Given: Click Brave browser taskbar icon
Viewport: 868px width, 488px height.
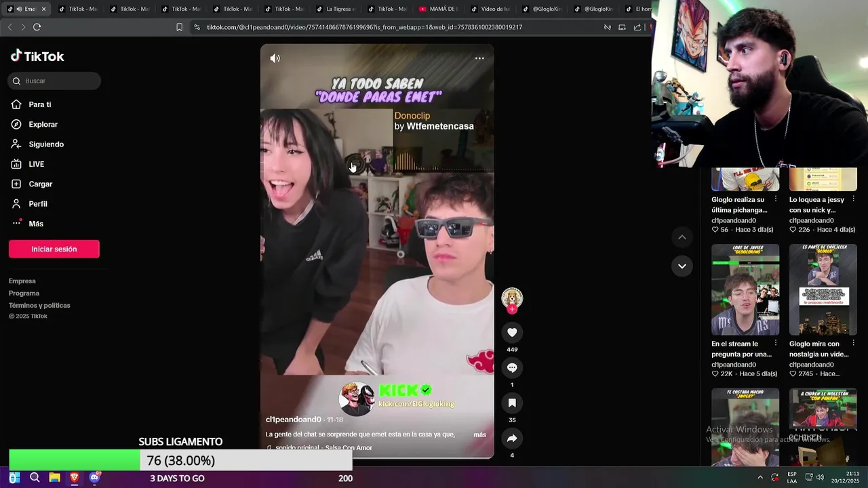Looking at the screenshot, I should point(75,478).
